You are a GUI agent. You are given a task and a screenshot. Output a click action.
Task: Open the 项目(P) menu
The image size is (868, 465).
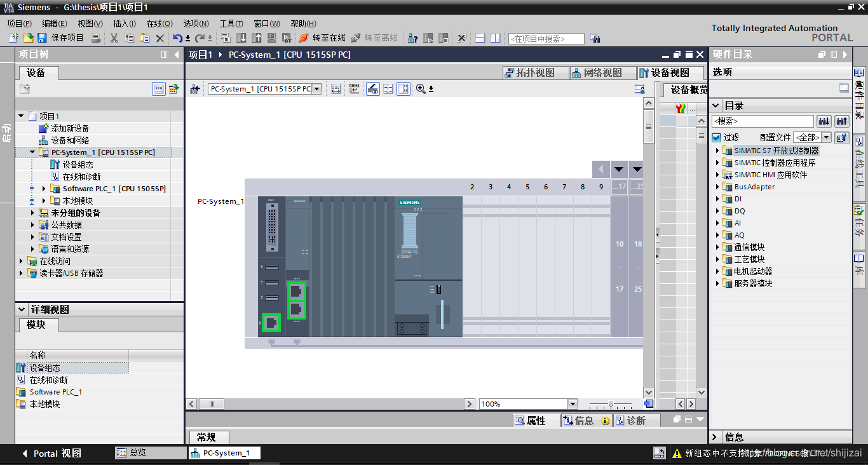(19, 23)
